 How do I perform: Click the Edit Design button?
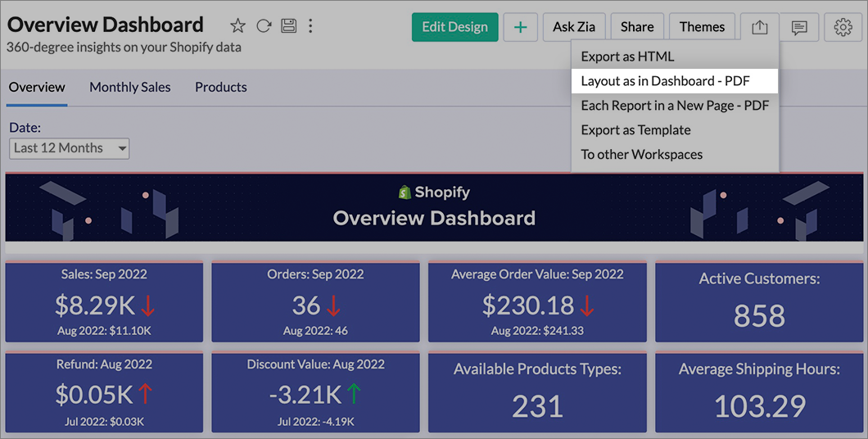tap(454, 27)
